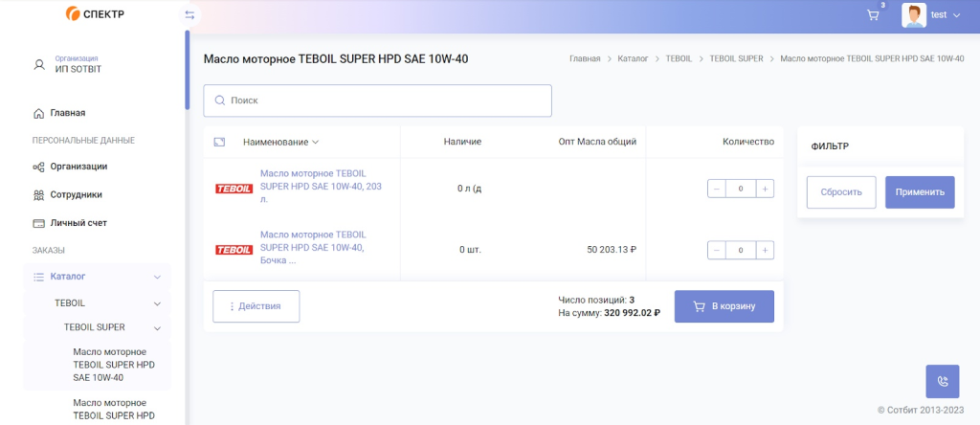Increase quantity for Бочка product
Image resolution: width=980 pixels, height=425 pixels.
pos(765,250)
